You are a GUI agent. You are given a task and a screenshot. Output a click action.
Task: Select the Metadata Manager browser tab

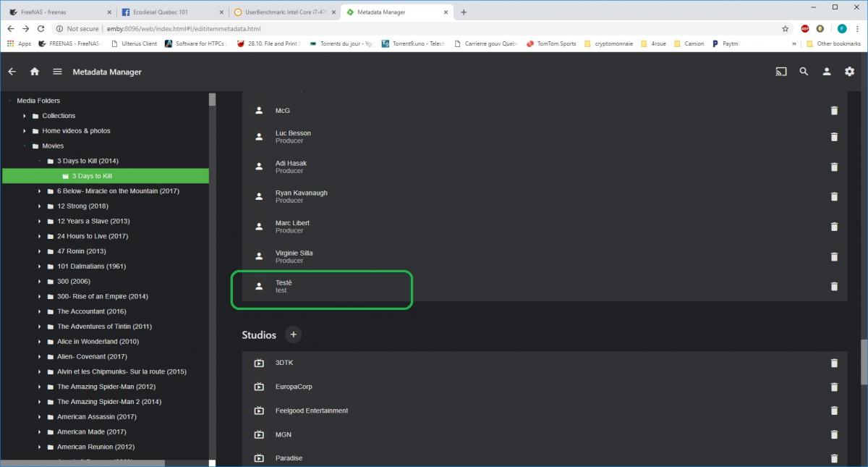point(396,12)
